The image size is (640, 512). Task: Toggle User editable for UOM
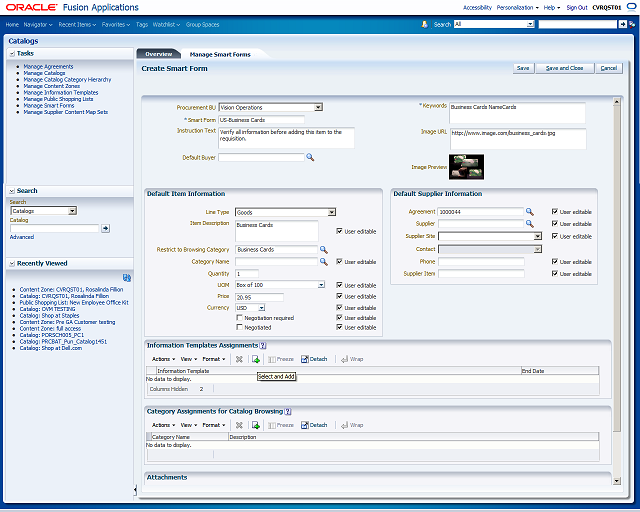[339, 285]
